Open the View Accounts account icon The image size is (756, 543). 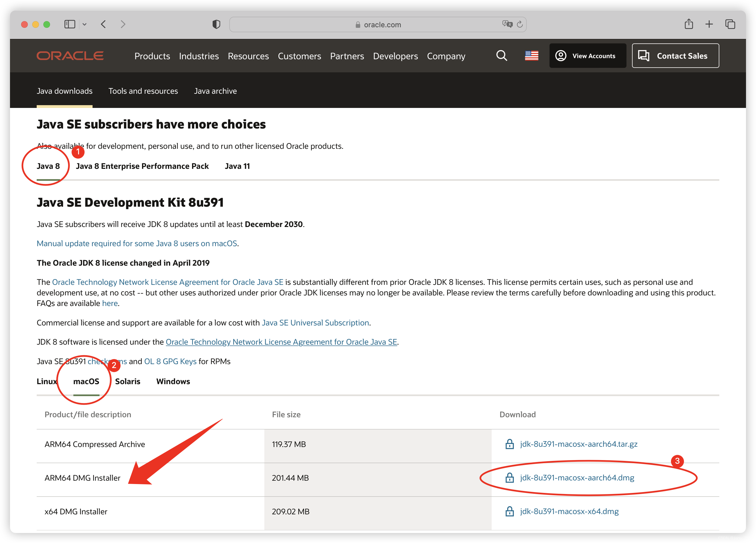click(x=561, y=56)
